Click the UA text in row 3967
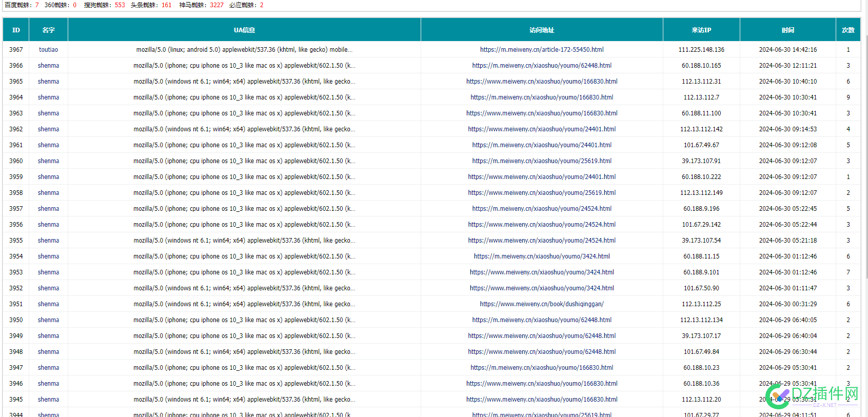The image size is (868, 417). click(x=244, y=50)
